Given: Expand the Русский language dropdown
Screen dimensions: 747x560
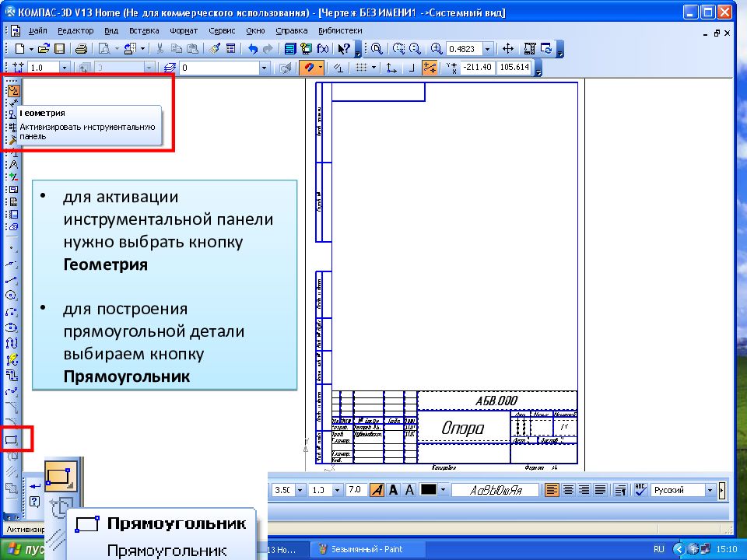Looking at the screenshot, I should coord(710,489).
